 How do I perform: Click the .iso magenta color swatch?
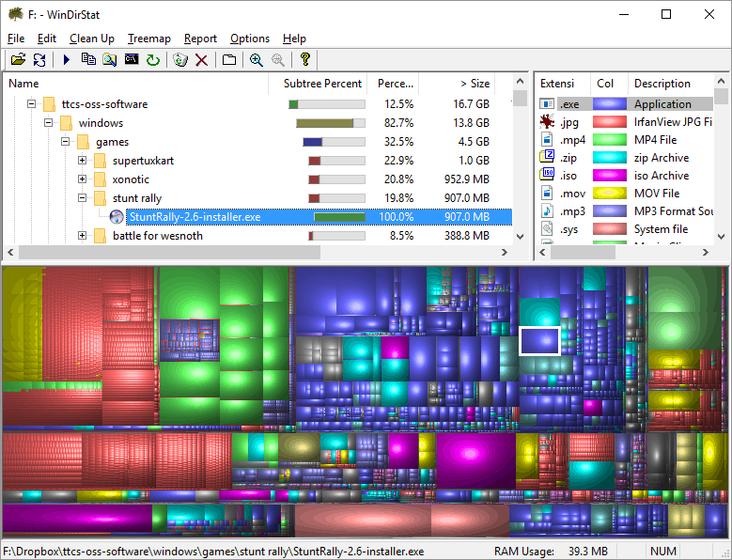[609, 176]
